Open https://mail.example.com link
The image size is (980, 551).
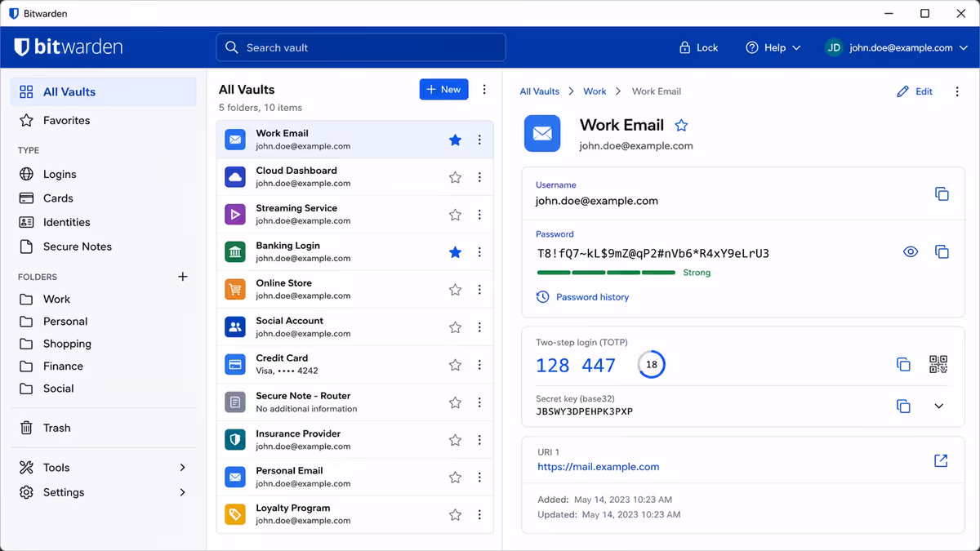point(598,467)
